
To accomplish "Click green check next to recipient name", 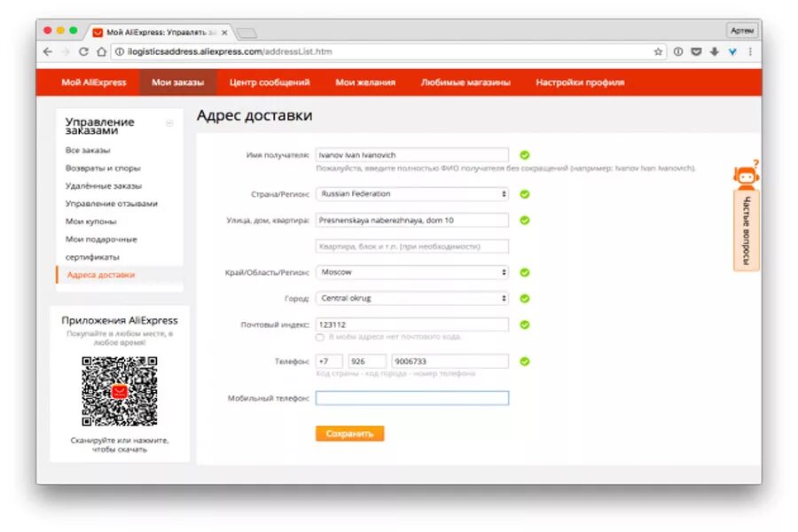I will 525,155.
